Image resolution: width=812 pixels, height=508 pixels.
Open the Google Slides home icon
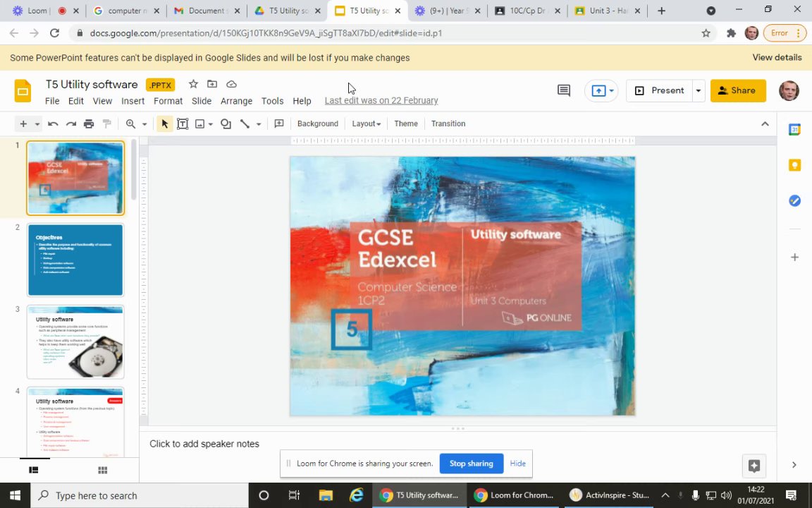point(23,91)
